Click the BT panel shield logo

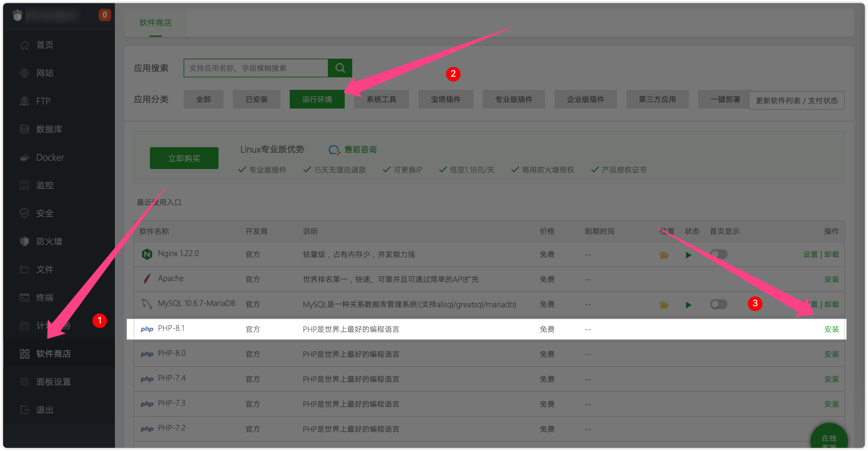17,15
